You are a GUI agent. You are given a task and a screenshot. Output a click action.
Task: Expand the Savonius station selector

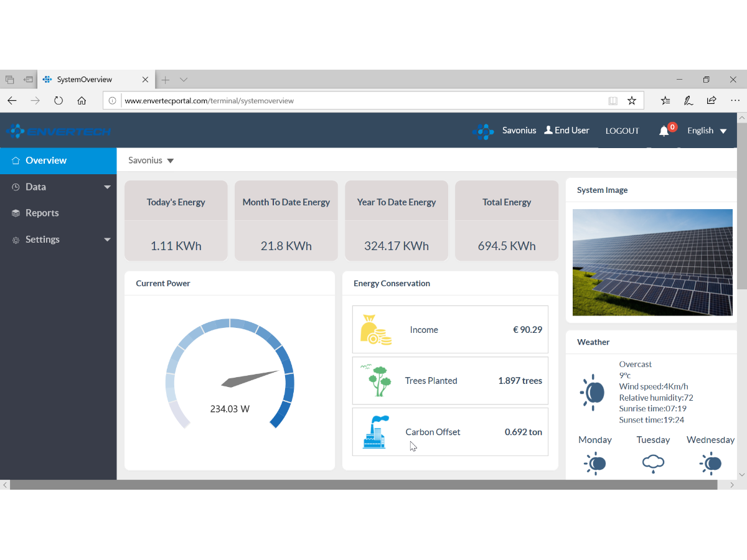point(151,161)
